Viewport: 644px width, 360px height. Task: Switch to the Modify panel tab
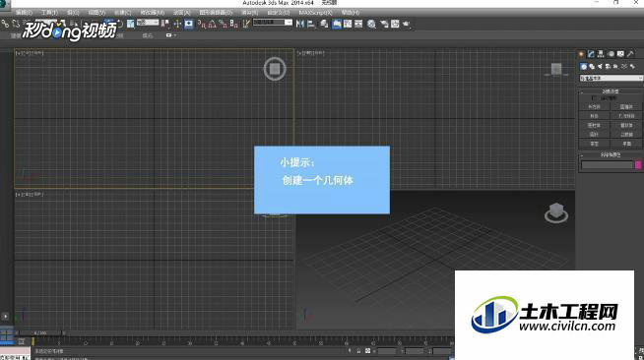591,54
